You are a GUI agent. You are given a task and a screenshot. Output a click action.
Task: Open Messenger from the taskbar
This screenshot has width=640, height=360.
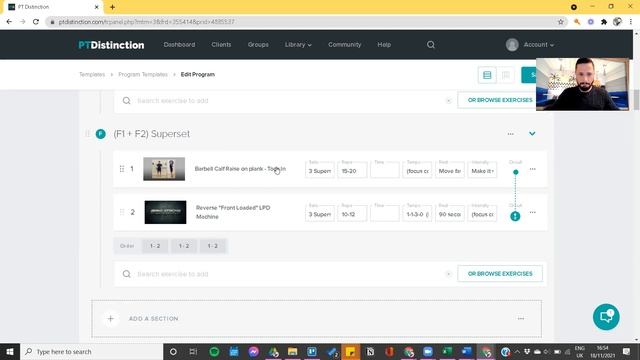pyautogui.click(x=253, y=351)
